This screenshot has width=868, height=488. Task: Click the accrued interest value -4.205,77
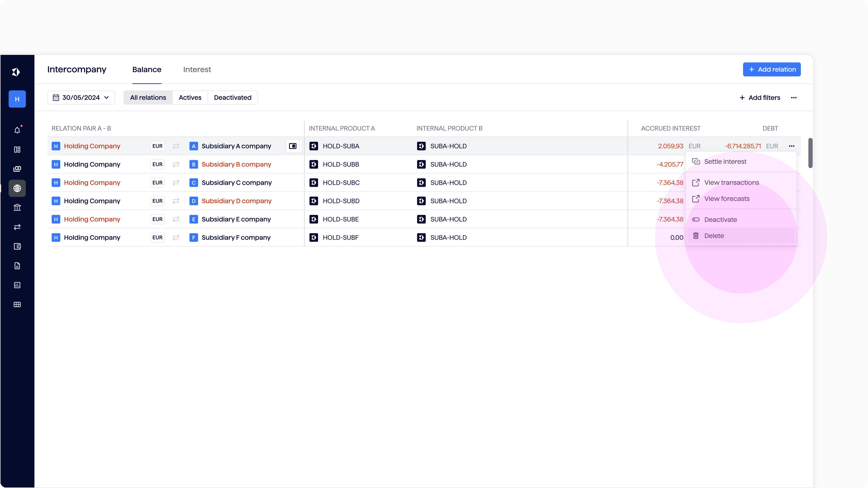tap(670, 164)
